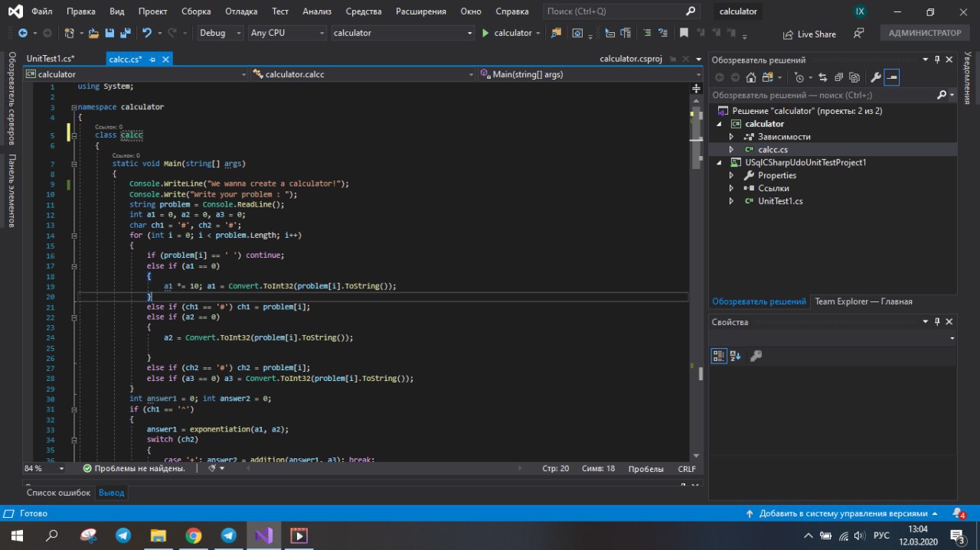Screen dimensions: 980x550
Task: Open Properties via the wrench icon in Solution Explorer
Action: [x=876, y=77]
